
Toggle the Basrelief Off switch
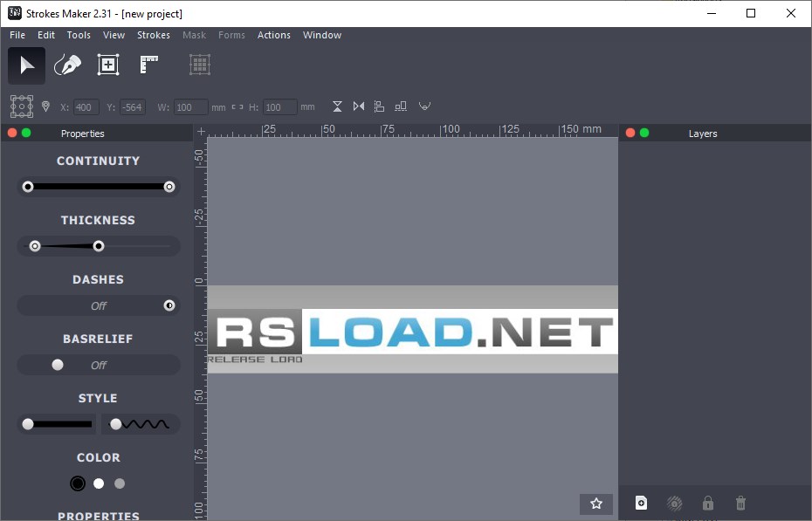coord(99,366)
